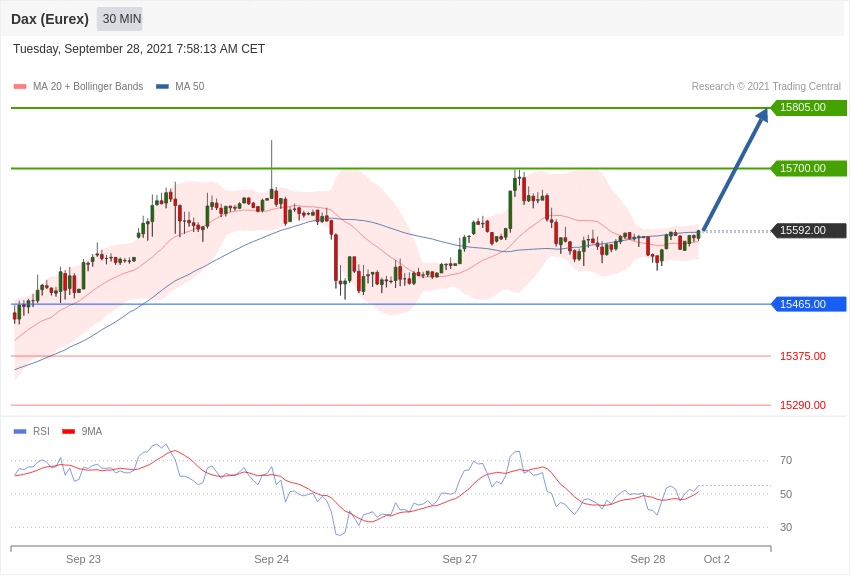This screenshot has width=850, height=576.
Task: Click the 9MA legend label
Action: [x=92, y=431]
